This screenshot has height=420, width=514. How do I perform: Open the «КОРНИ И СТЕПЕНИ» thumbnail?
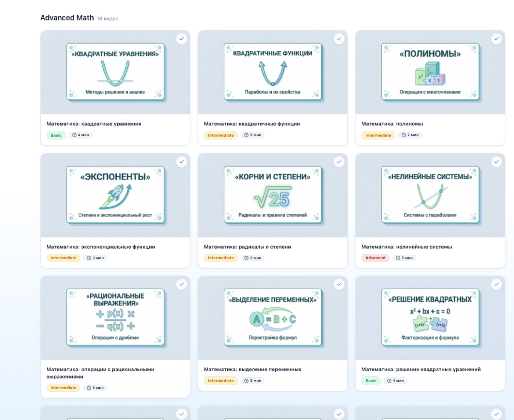(273, 195)
